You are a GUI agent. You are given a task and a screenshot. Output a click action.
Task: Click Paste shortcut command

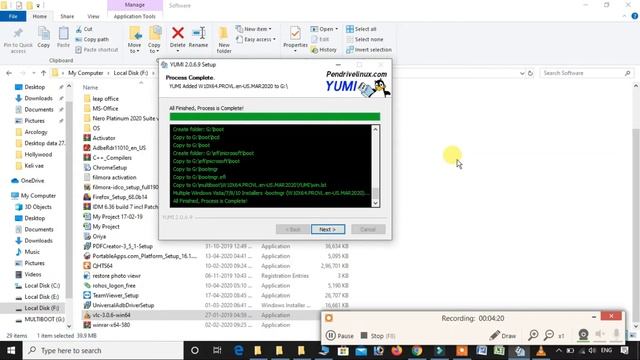[97, 49]
